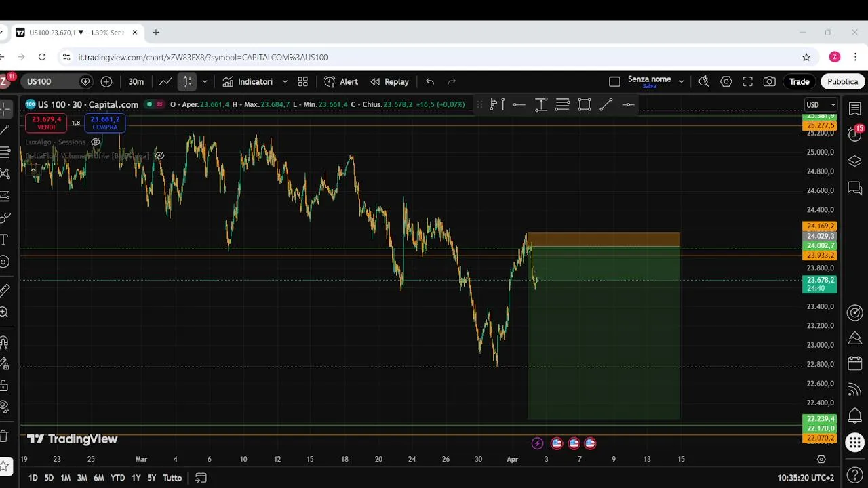Toggle visibility of DeltaFlow Volume Profile
Viewport: 868px width, 488px height.
159,156
